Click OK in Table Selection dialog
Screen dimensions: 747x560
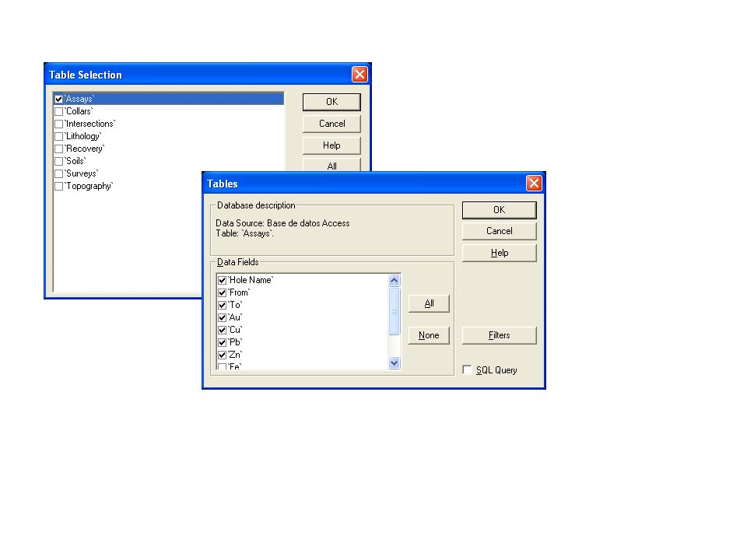pos(331,102)
